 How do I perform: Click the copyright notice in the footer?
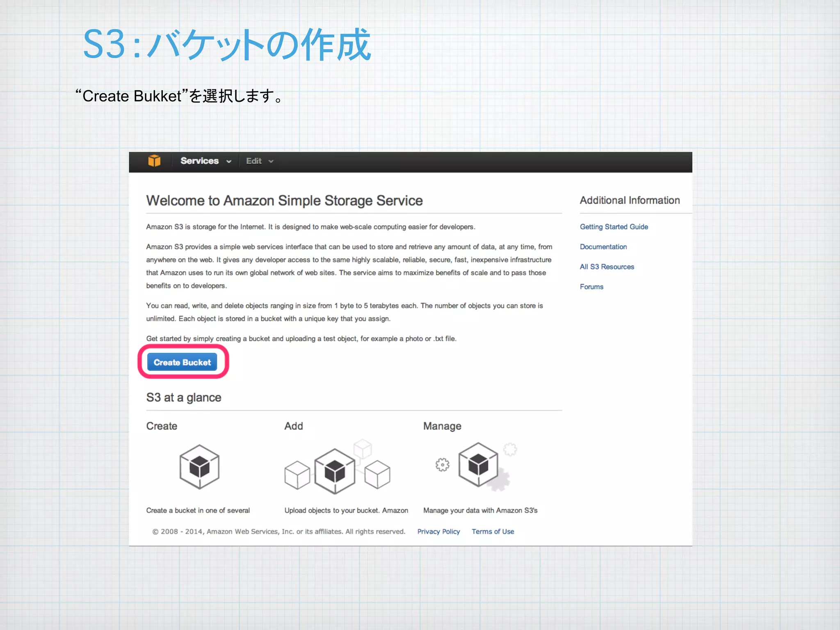[279, 532]
